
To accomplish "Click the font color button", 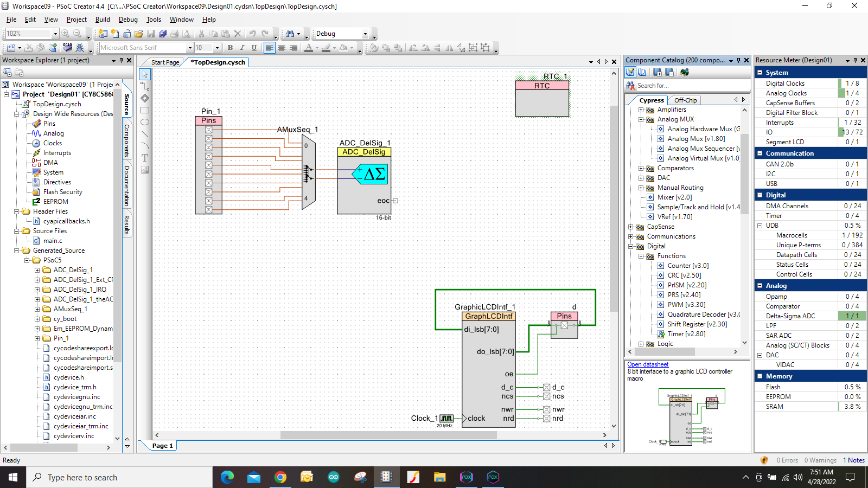I will [x=309, y=48].
